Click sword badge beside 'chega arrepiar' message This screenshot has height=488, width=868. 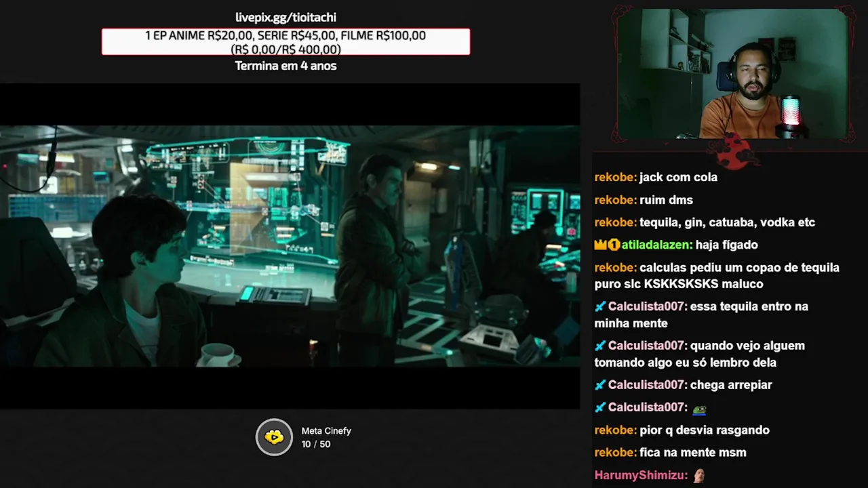click(x=600, y=385)
